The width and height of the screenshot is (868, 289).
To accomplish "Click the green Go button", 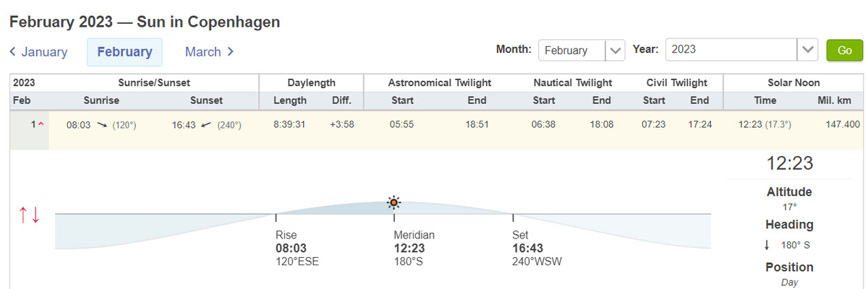I will pos(845,51).
